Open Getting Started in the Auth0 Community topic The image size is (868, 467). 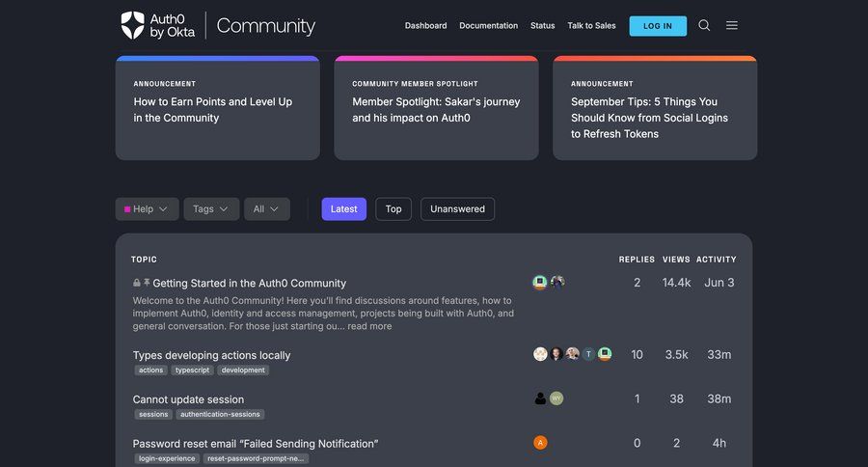[249, 283]
